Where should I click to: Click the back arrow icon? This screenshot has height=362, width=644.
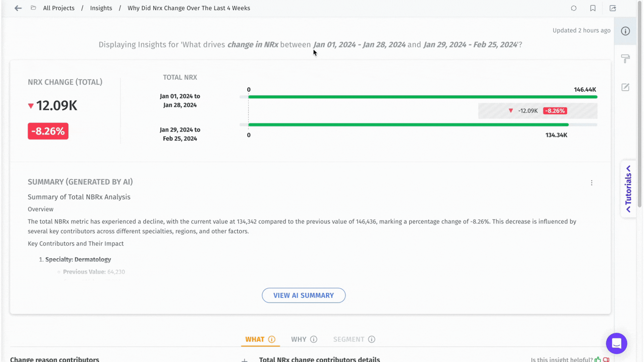(x=18, y=8)
